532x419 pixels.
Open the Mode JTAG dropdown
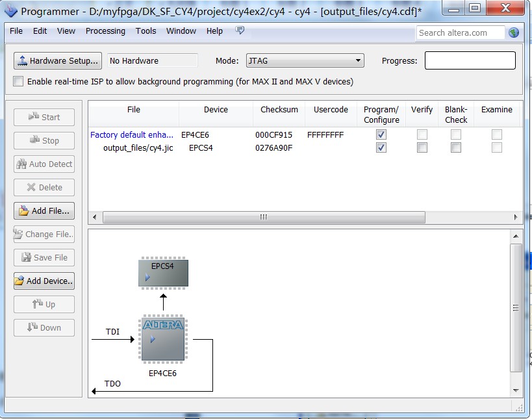[x=304, y=61]
